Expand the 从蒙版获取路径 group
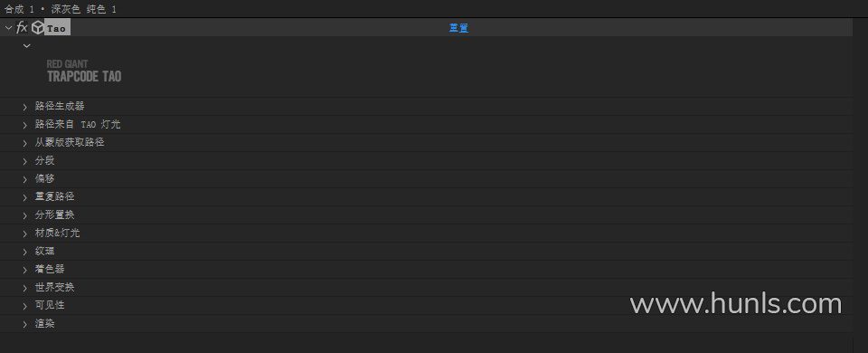Screen dimensions: 868x353 coord(25,143)
